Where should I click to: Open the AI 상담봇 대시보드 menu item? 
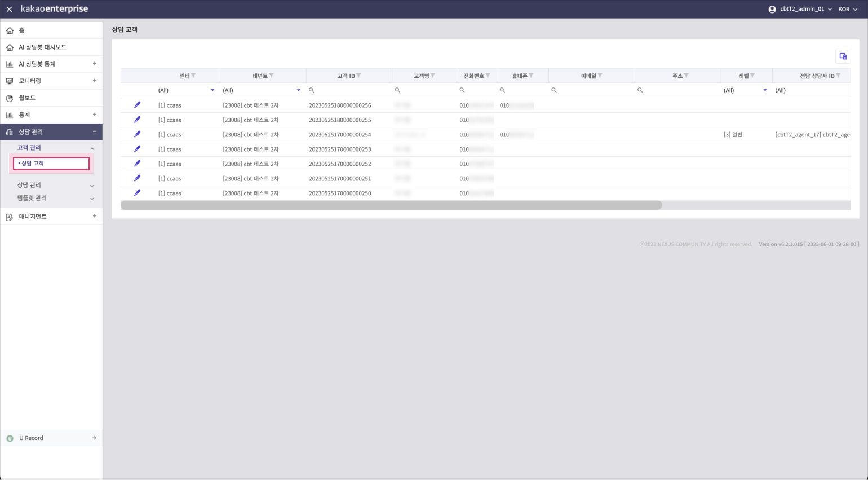[42, 47]
